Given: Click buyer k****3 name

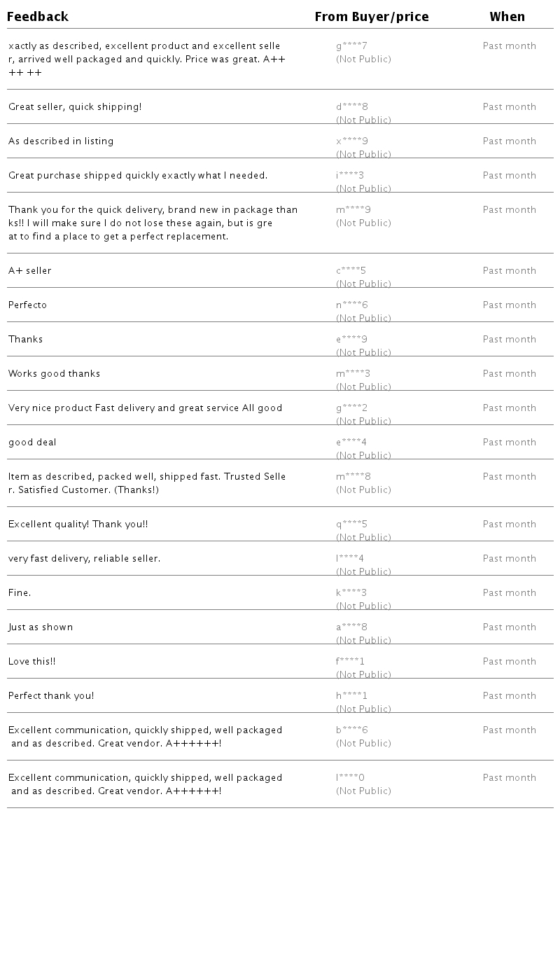Looking at the screenshot, I should (351, 593).
